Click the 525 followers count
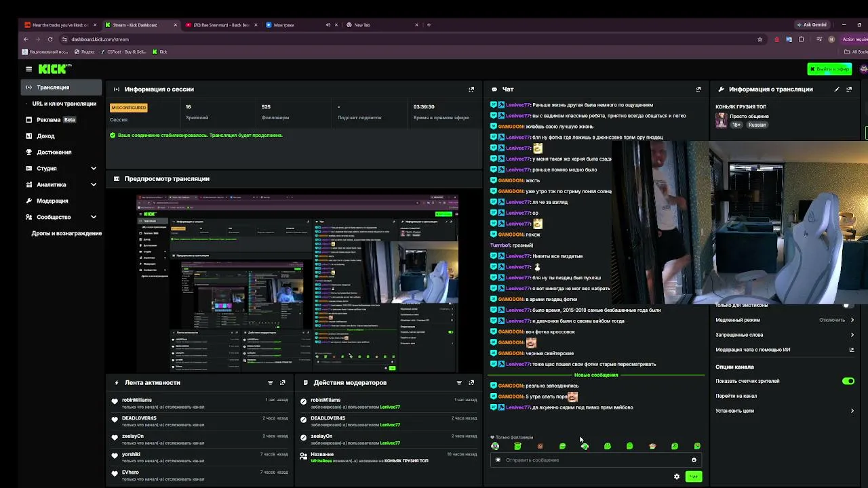The image size is (868, 488). (x=266, y=106)
